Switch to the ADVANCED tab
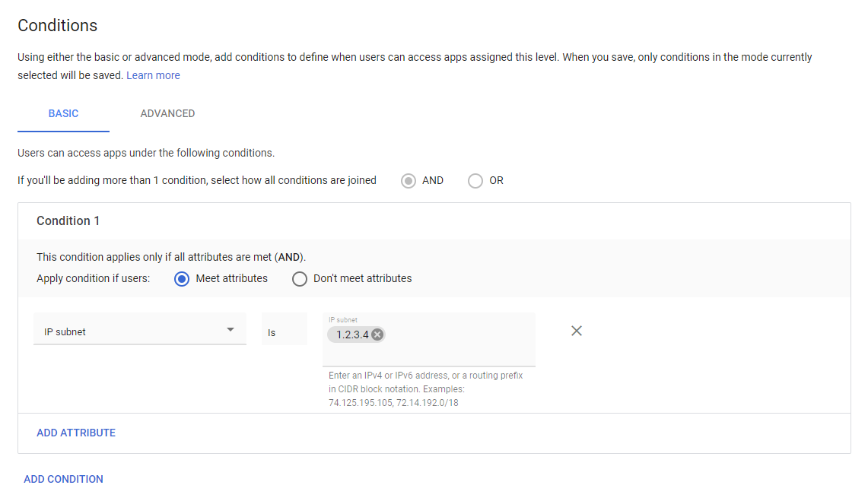Viewport: 868px width, 501px height. [167, 113]
